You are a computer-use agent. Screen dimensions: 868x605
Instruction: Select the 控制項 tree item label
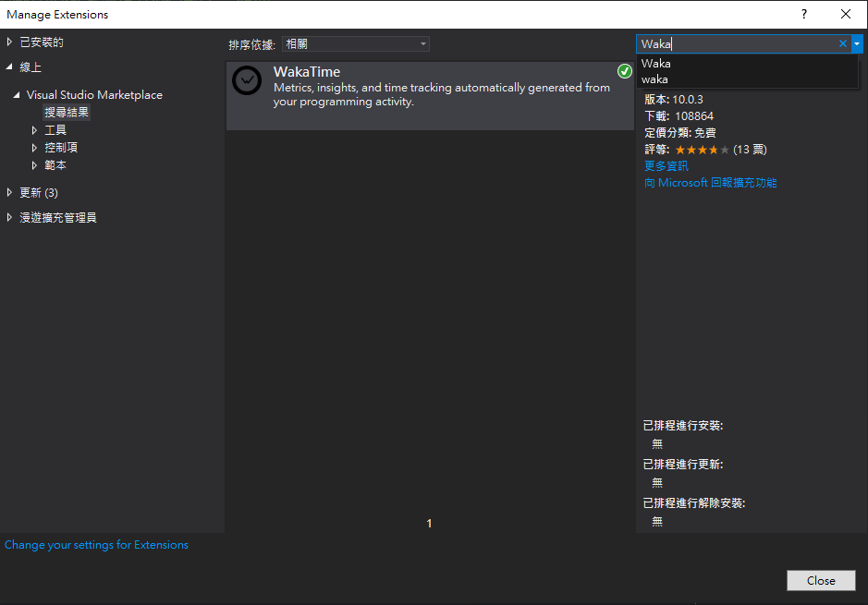point(61,148)
